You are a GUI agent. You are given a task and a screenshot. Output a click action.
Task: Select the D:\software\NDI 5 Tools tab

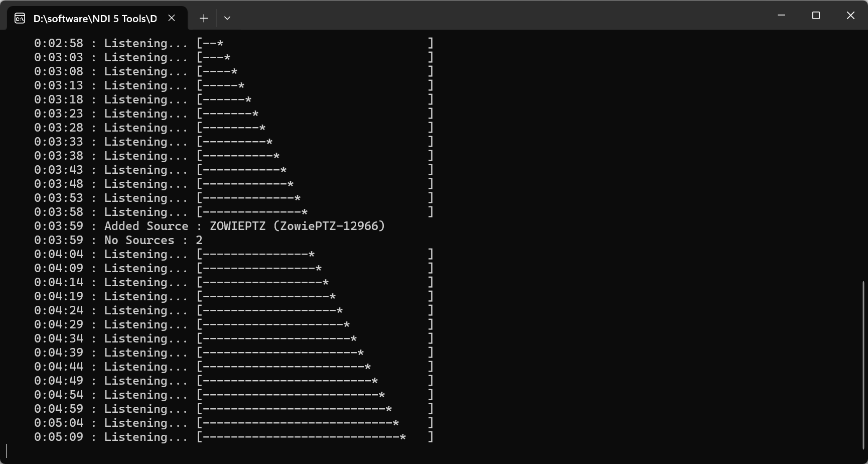(95, 19)
